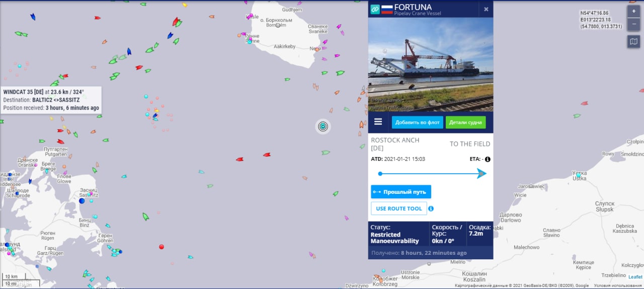Click the 'Детали судна' button

coord(465,122)
